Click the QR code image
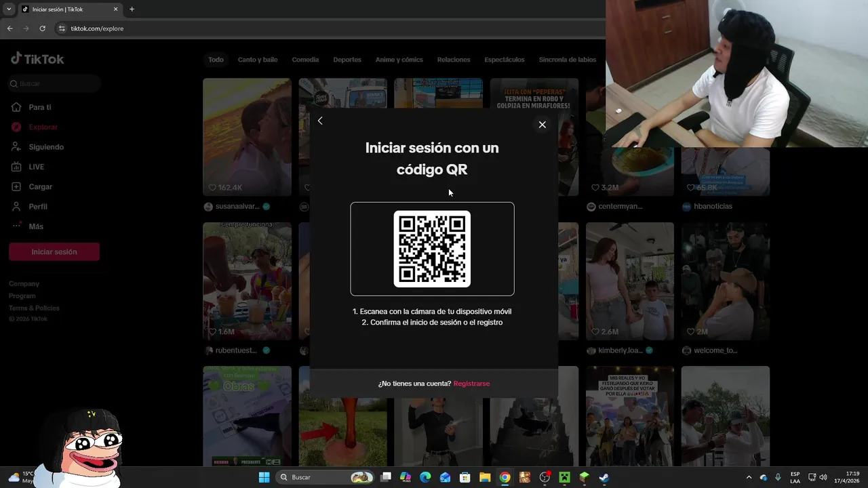 tap(432, 249)
